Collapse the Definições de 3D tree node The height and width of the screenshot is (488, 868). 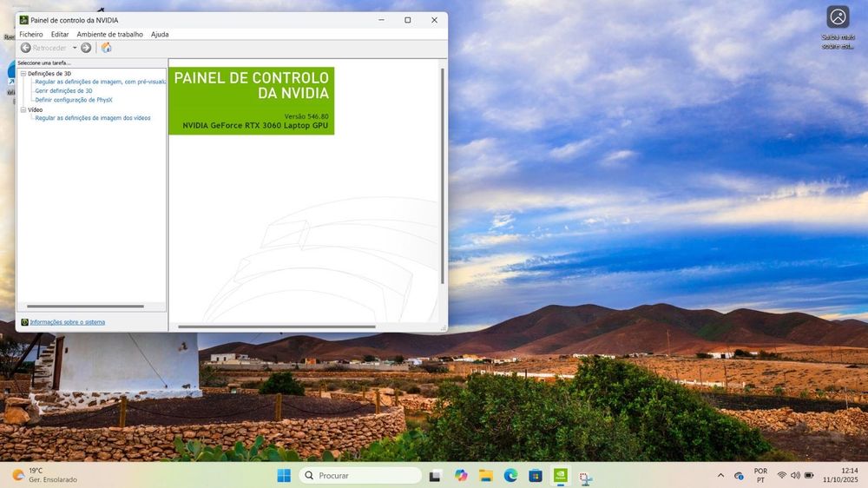point(23,73)
